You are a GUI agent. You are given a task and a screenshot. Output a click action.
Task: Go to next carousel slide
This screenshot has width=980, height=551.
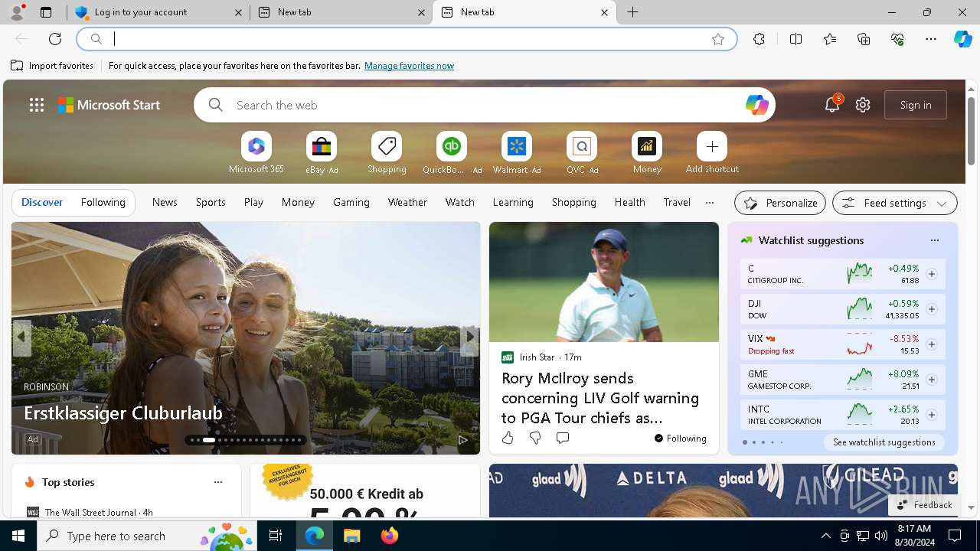click(x=469, y=337)
